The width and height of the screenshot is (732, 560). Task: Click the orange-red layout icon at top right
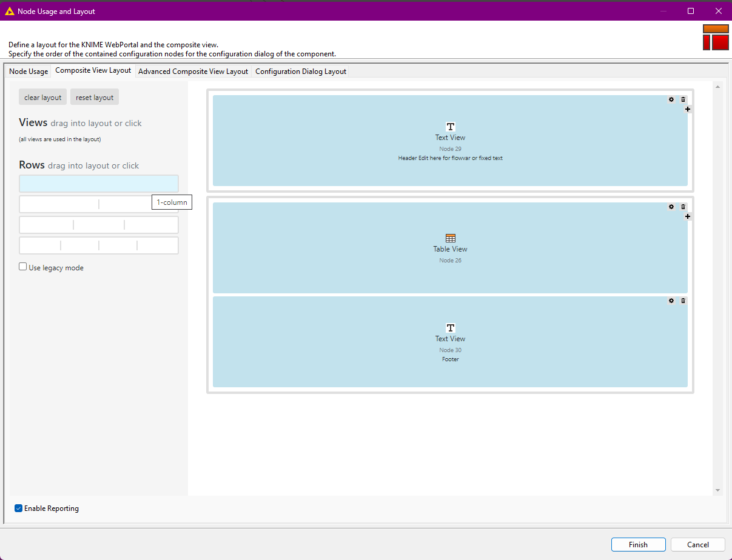click(716, 38)
